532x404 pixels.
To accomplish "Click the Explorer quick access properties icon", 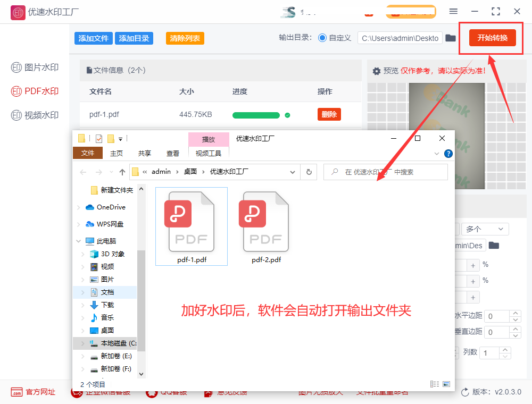I will 99,139.
